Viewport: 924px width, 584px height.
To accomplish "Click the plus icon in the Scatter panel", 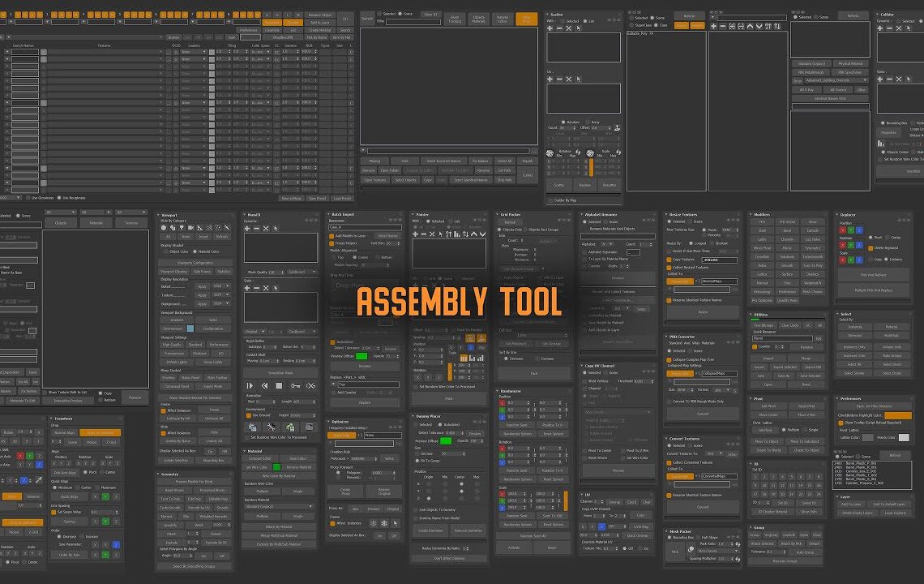I will coord(550,28).
